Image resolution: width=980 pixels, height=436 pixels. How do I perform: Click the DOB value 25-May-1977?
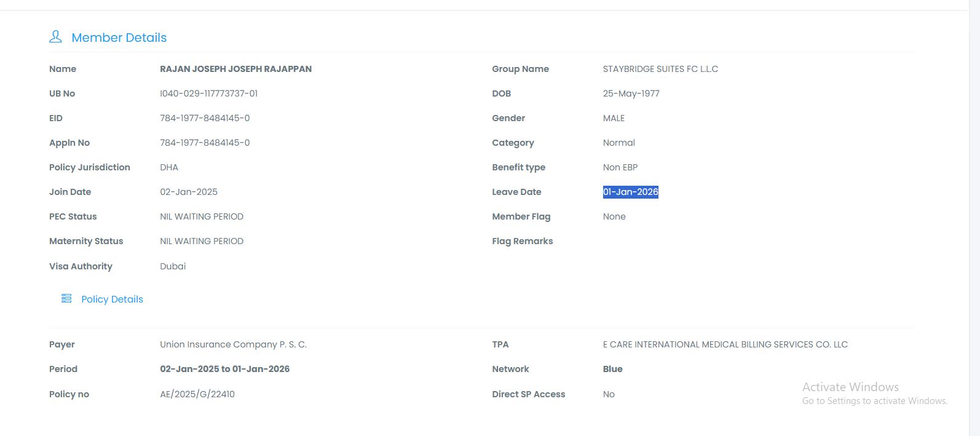(631, 93)
